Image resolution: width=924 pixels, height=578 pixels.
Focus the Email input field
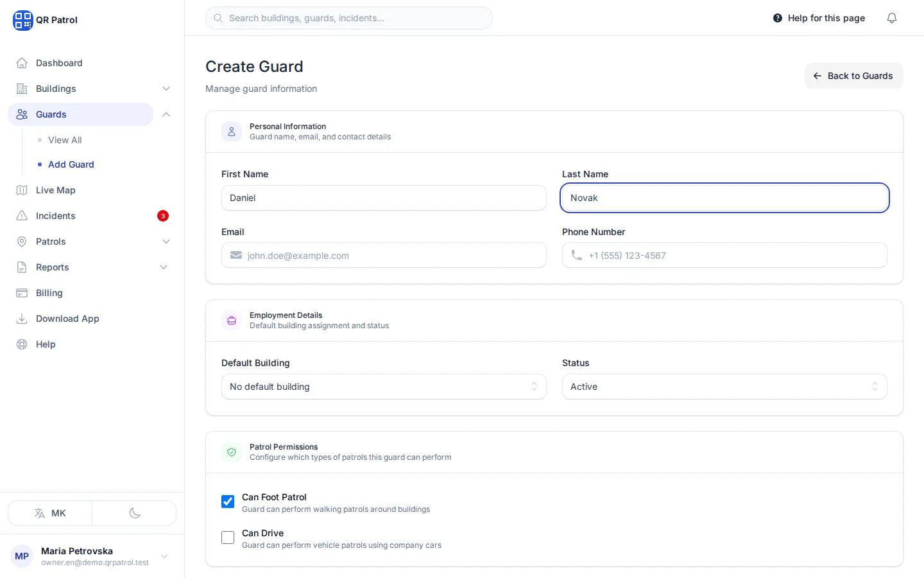point(384,255)
